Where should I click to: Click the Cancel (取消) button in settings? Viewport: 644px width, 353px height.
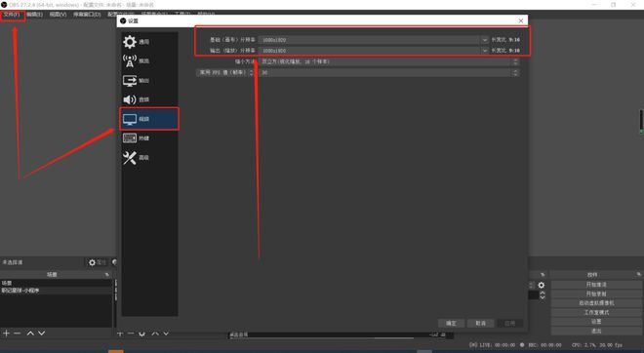point(480,324)
